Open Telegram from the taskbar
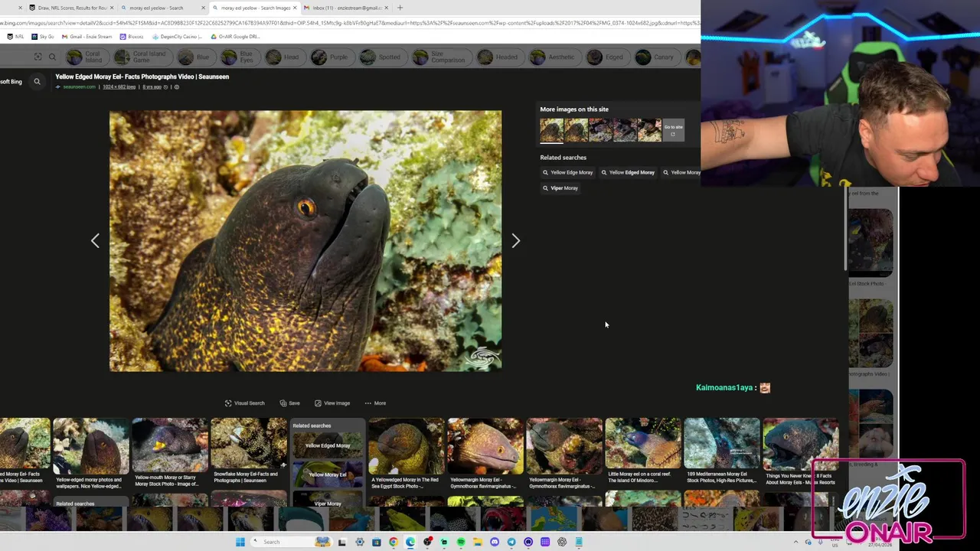 (x=511, y=542)
